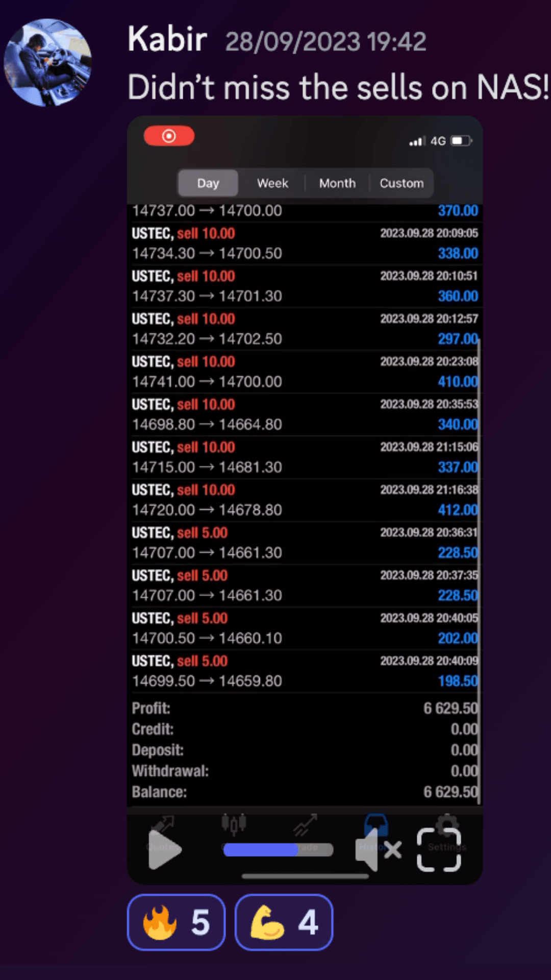
Task: Open the Settings gear icon
Action: [447, 823]
